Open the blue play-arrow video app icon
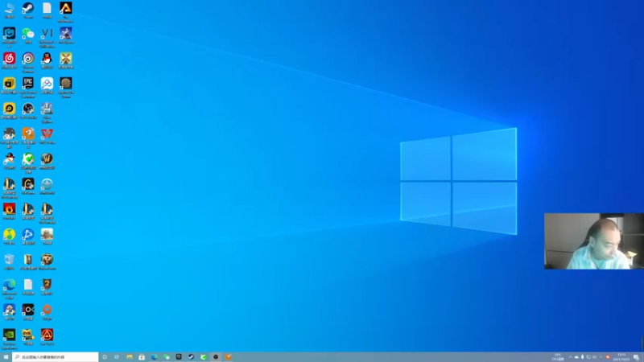The height and width of the screenshot is (362, 644). click(x=28, y=236)
